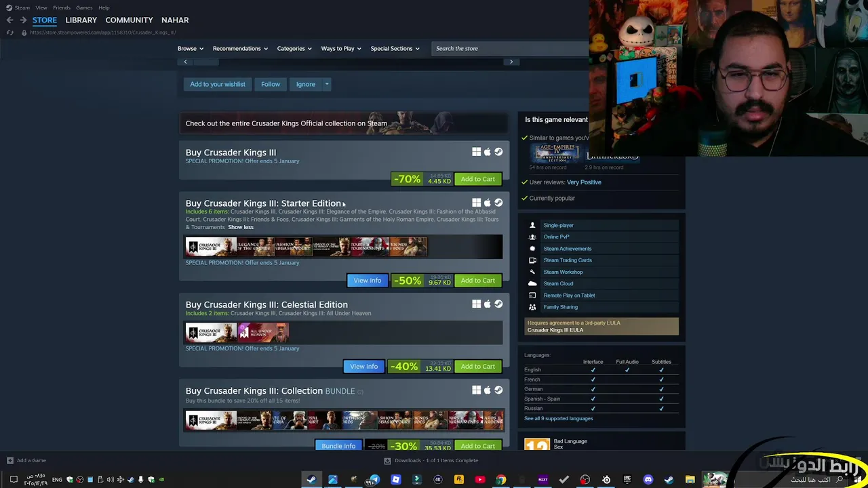Add the Starter Edition to cart
The height and width of the screenshot is (488, 868).
pos(478,281)
